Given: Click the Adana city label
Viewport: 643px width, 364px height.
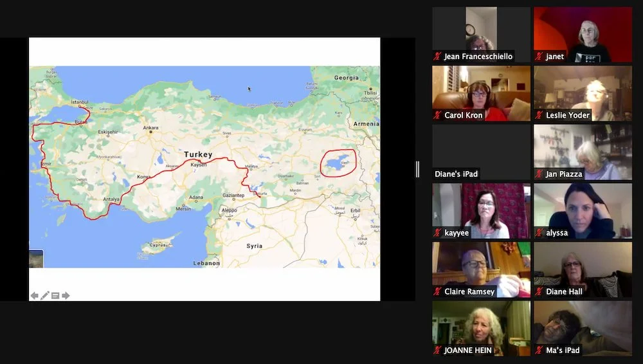Looking at the screenshot, I should pos(196,197).
